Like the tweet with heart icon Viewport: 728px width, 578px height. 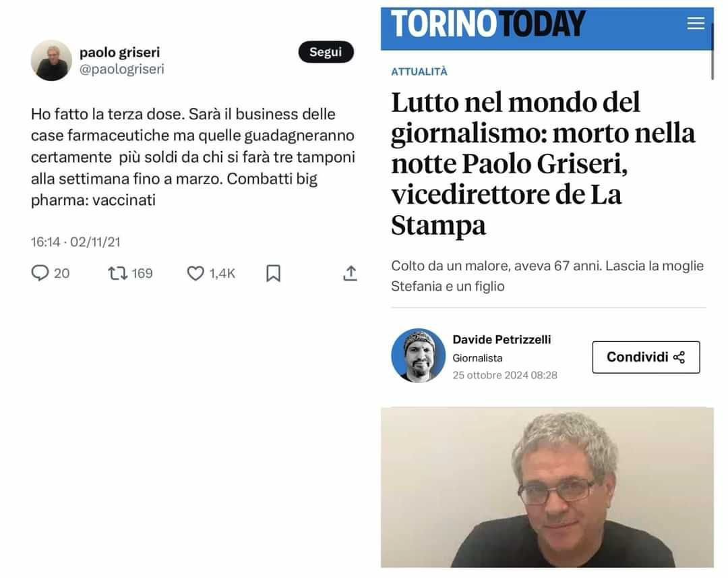click(195, 273)
